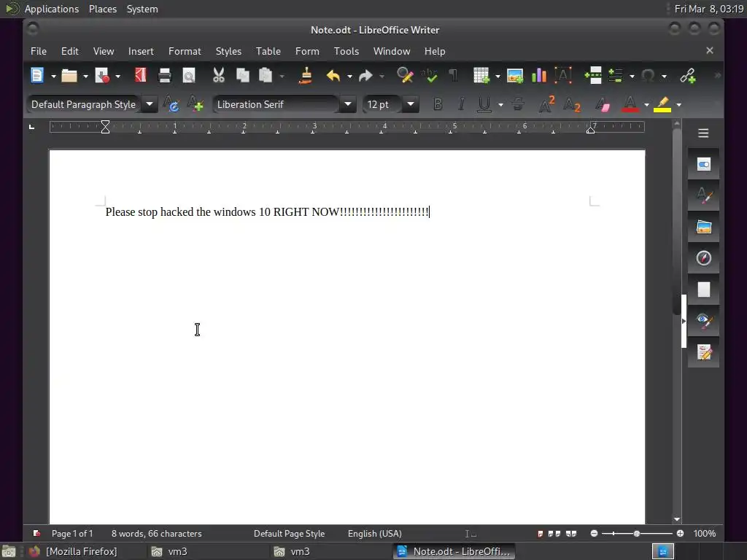Insert a special character (omega)
Screen dimensions: 747x560
click(648, 75)
